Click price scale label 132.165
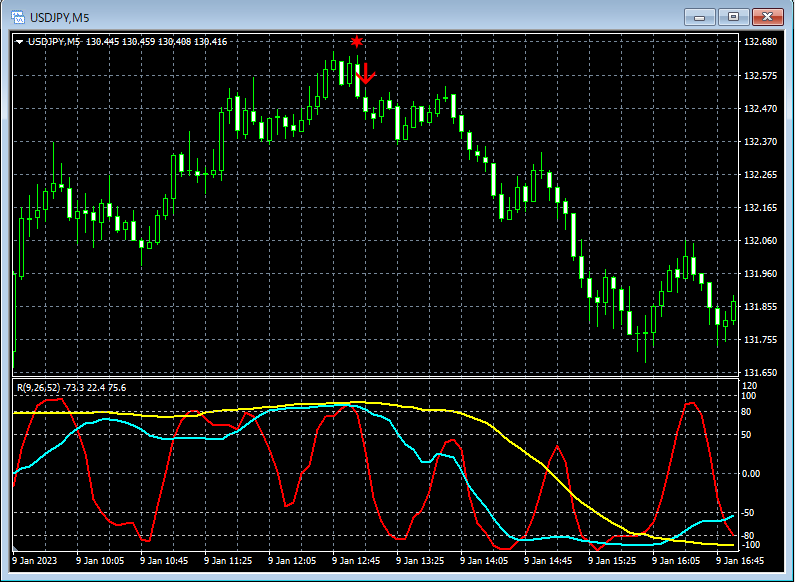This screenshot has width=796, height=582. click(x=760, y=208)
